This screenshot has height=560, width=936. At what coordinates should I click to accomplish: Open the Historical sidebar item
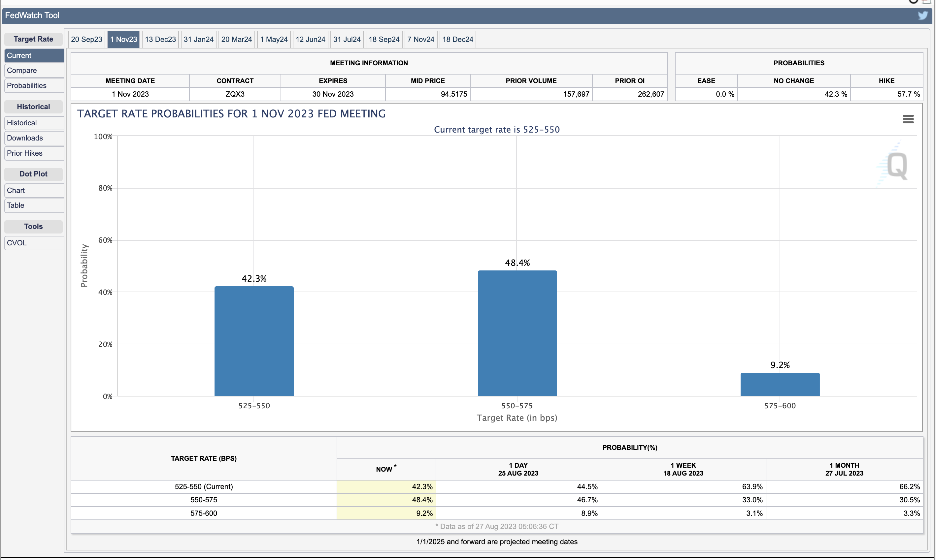(x=34, y=123)
